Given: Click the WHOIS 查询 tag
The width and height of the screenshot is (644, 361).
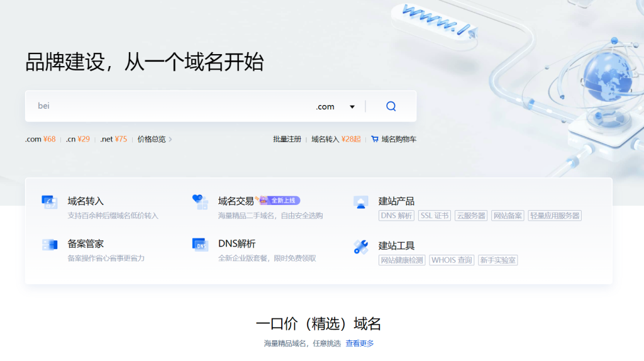Looking at the screenshot, I should point(452,260).
